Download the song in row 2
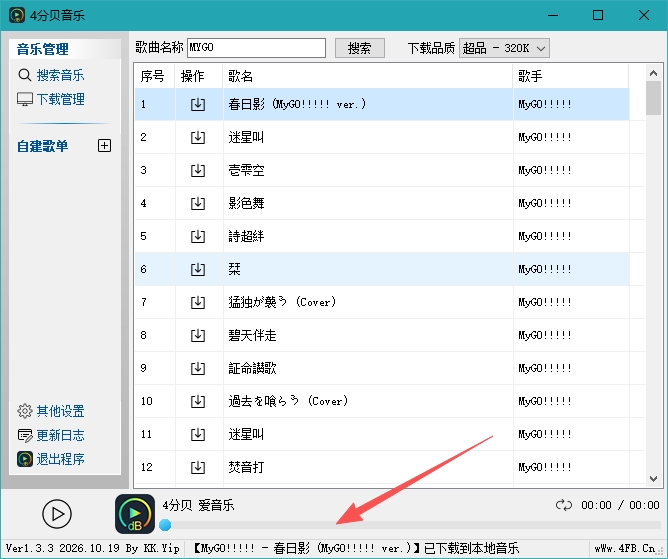The width and height of the screenshot is (668, 559). click(198, 137)
